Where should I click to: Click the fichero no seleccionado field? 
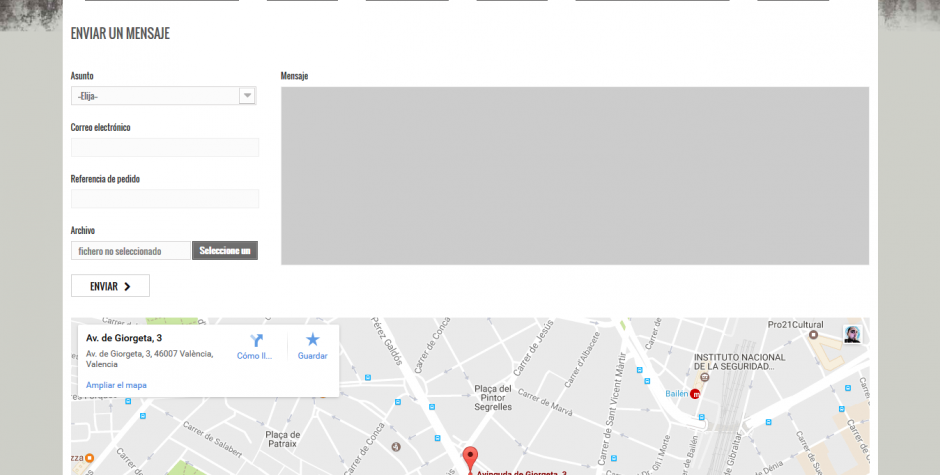(x=131, y=251)
